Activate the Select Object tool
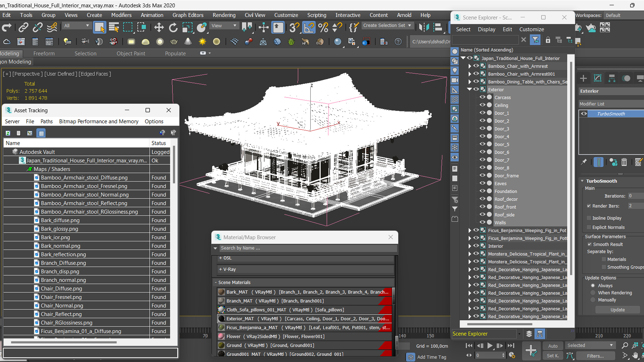644x362 pixels. (100, 27)
